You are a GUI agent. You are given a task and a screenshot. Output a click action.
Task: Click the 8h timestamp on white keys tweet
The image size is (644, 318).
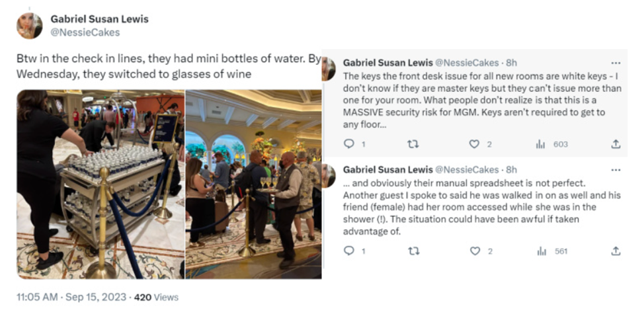511,62
